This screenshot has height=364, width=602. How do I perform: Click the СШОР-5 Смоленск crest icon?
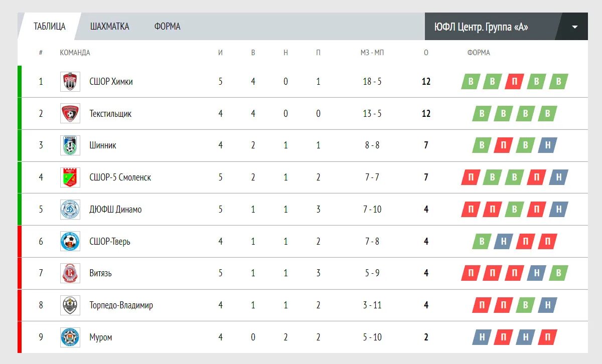pos(70,177)
